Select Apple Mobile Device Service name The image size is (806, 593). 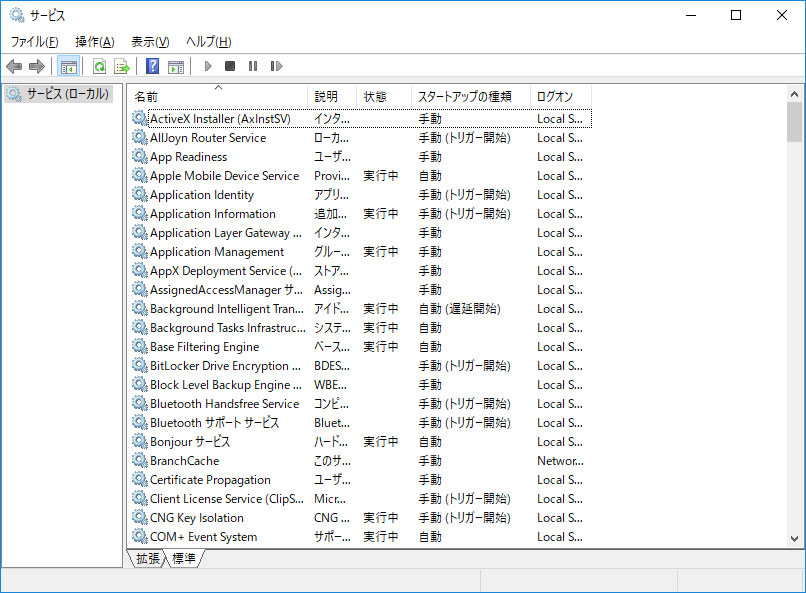point(224,176)
